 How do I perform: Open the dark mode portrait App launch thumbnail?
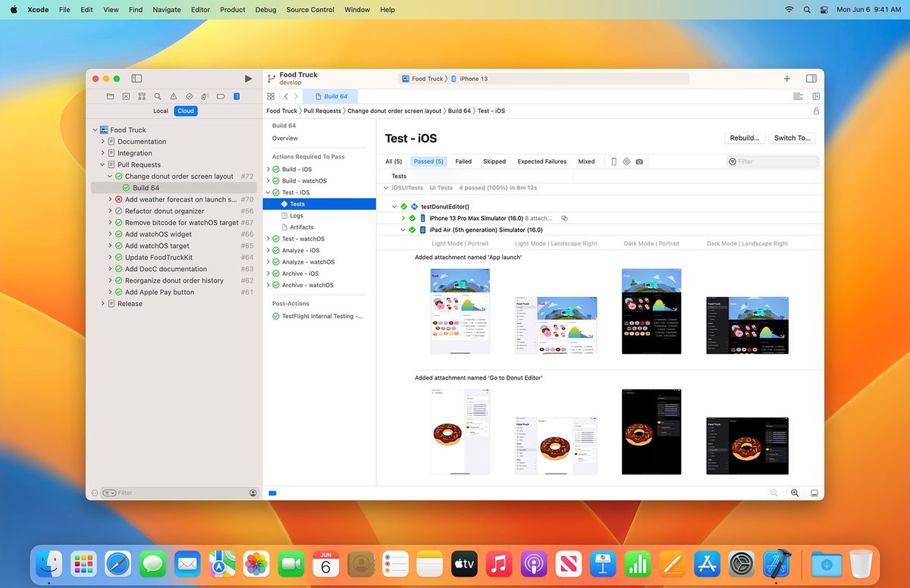coord(651,311)
